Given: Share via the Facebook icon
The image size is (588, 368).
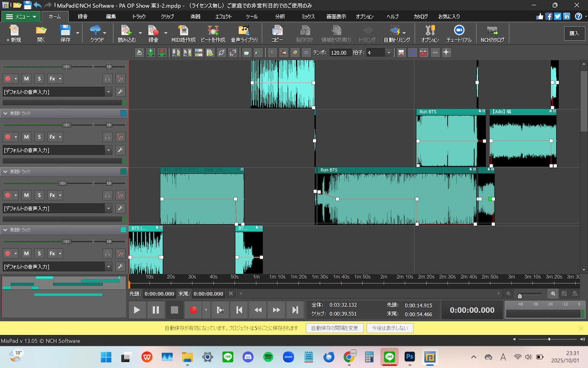Looking at the screenshot, I should 548,16.
